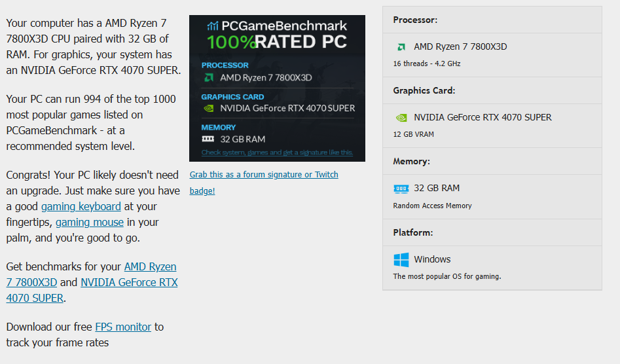Click the '16 threads - 4.2 GHz' text
This screenshot has height=364, width=620.
pos(427,64)
